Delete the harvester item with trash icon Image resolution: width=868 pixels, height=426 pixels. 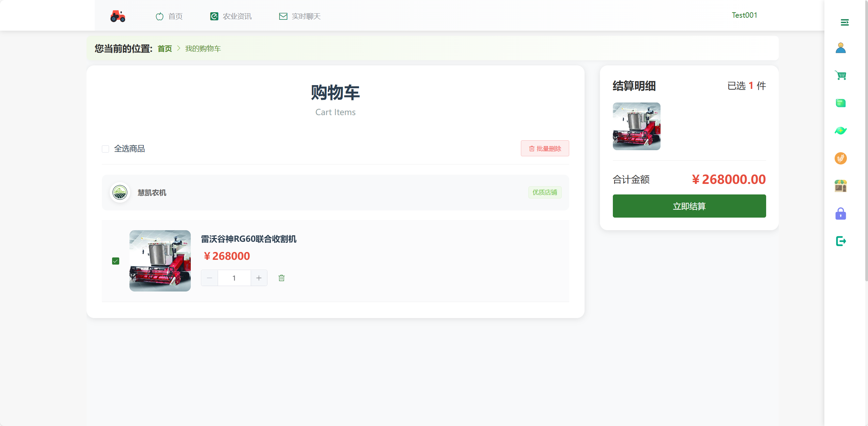click(281, 278)
